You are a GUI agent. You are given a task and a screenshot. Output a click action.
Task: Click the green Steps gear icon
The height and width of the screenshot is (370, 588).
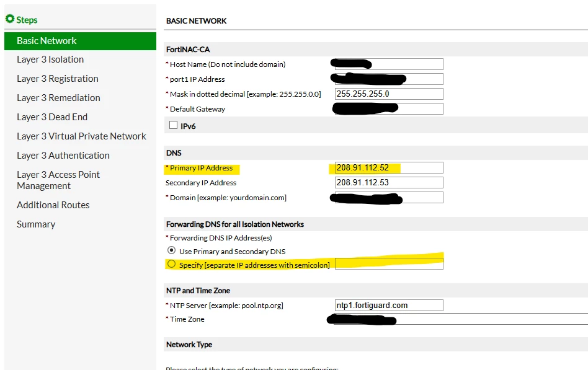(10, 19)
